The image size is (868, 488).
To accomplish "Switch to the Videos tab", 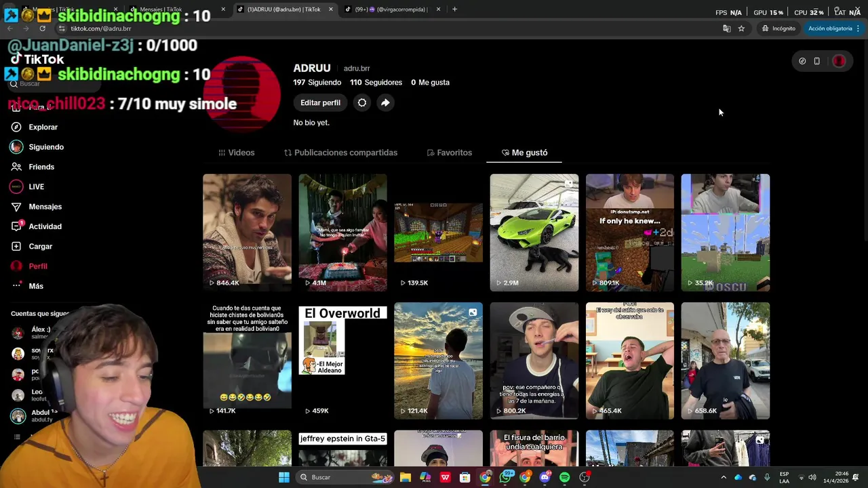I will 236,152.
